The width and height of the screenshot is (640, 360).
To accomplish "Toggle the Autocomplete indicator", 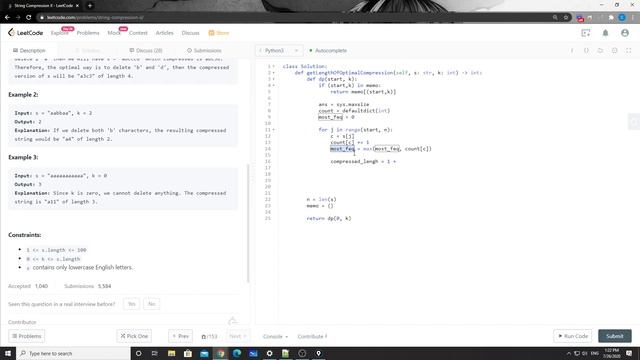I will click(328, 51).
